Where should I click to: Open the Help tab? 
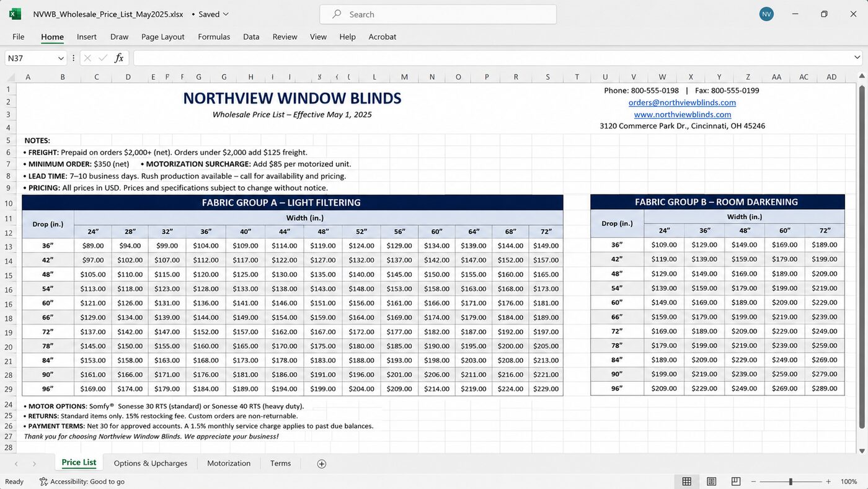click(x=347, y=37)
